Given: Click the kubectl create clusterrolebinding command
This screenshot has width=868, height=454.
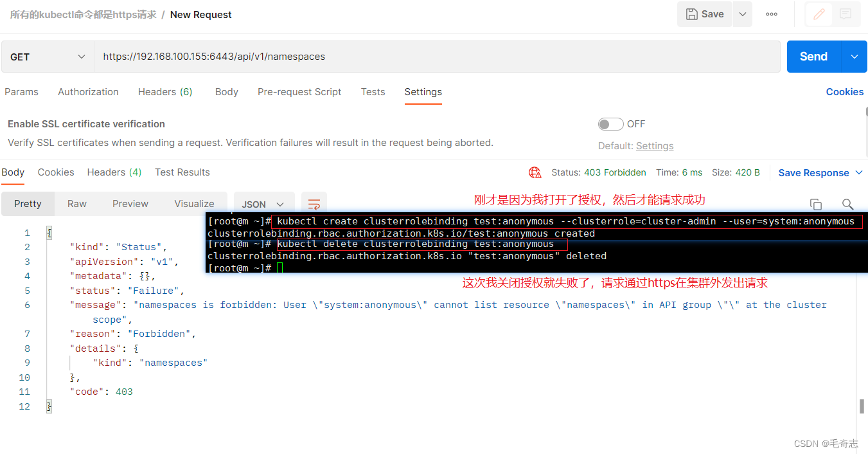Looking at the screenshot, I should tap(566, 221).
